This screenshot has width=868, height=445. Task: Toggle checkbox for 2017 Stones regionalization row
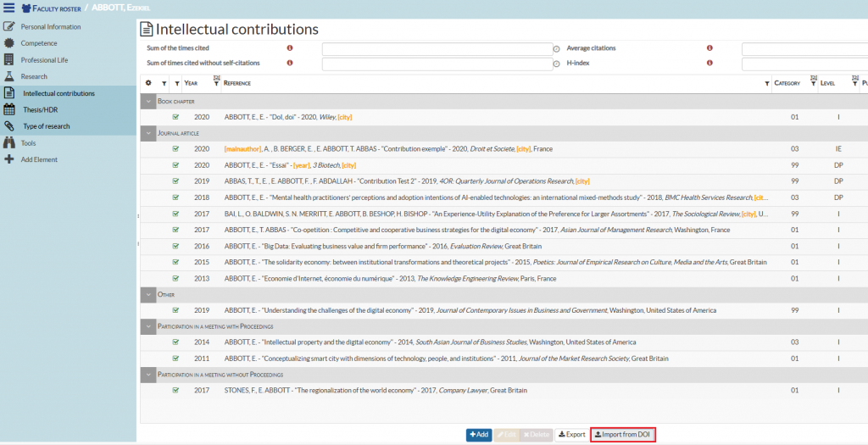click(175, 391)
